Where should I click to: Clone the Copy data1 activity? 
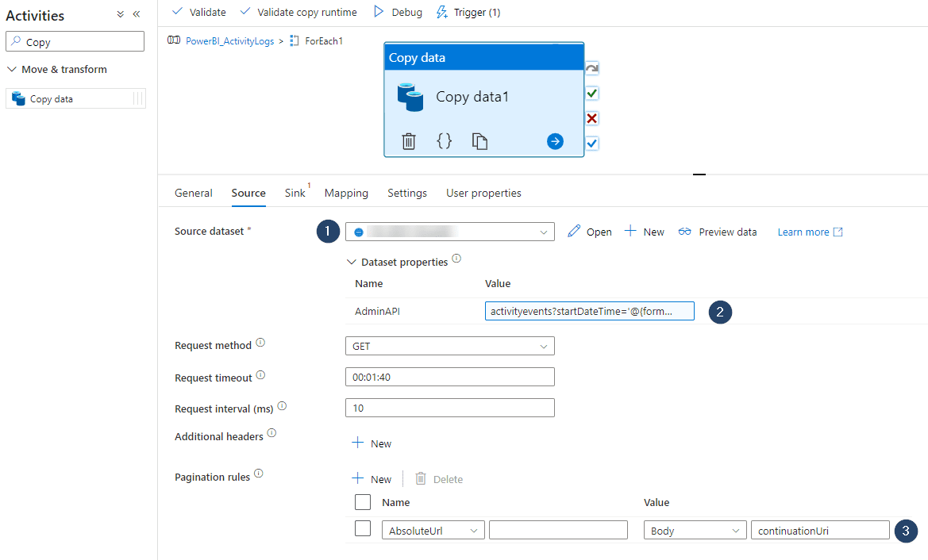point(479,141)
